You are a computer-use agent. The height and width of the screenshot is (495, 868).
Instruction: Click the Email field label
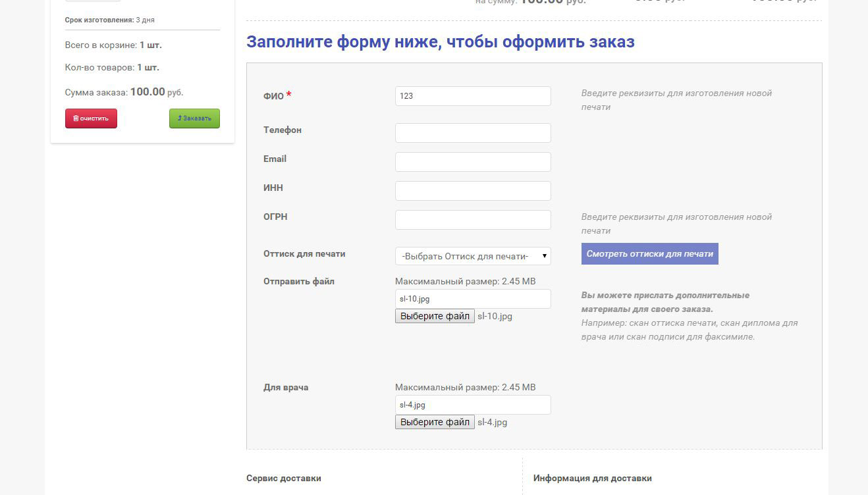275,159
